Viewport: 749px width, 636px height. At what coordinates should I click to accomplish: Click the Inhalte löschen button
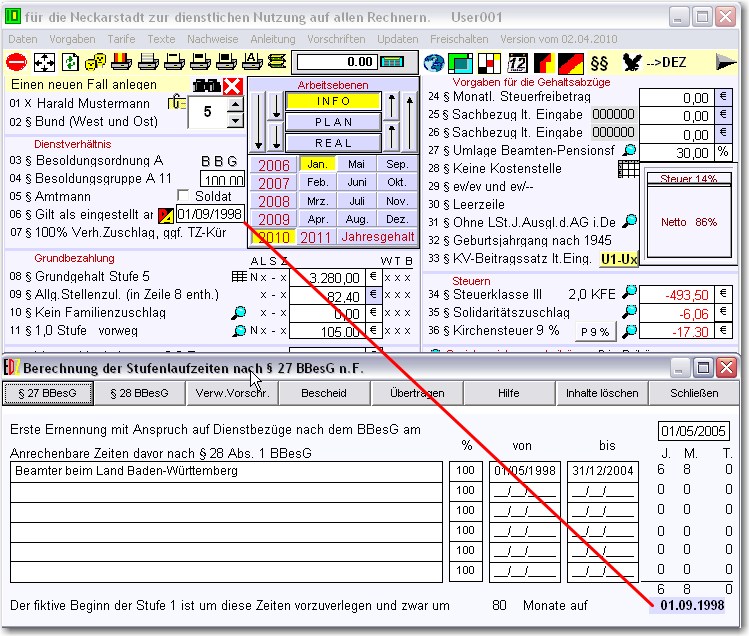[602, 393]
